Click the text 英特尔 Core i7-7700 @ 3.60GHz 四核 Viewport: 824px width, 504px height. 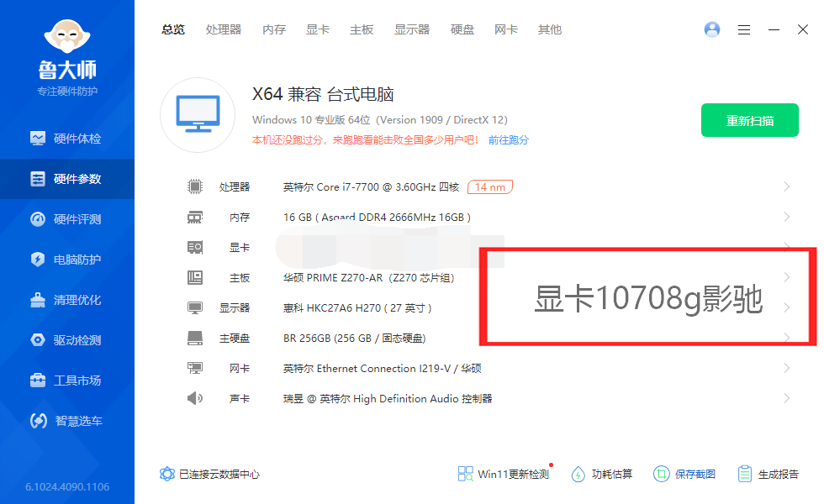(x=371, y=186)
